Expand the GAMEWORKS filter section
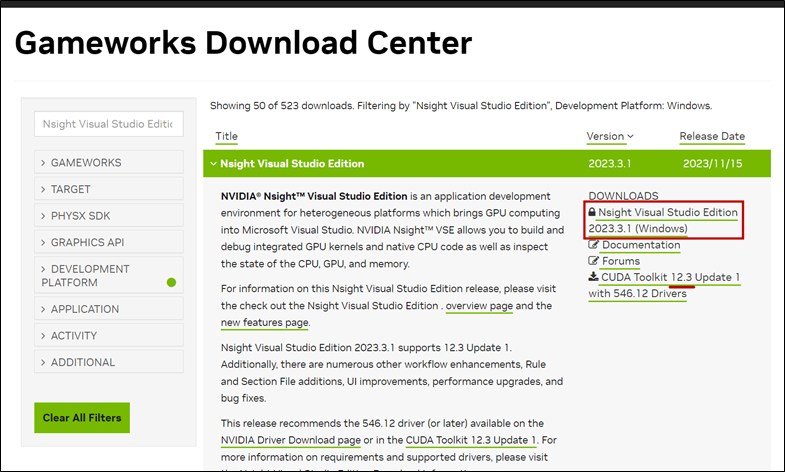 click(109, 163)
